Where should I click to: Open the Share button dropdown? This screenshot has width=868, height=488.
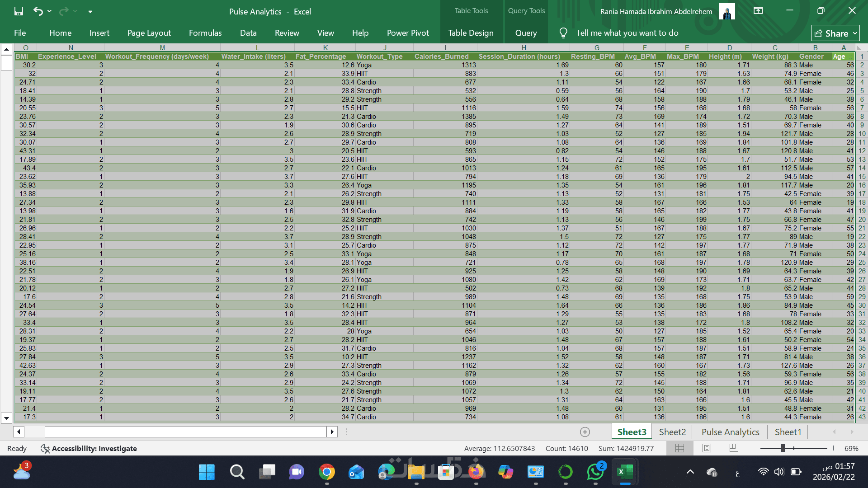click(x=855, y=33)
